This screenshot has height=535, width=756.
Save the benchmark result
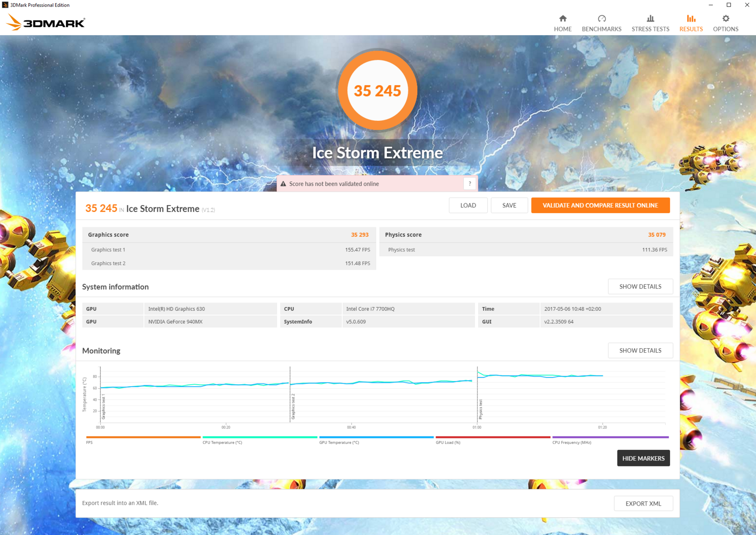pos(509,206)
